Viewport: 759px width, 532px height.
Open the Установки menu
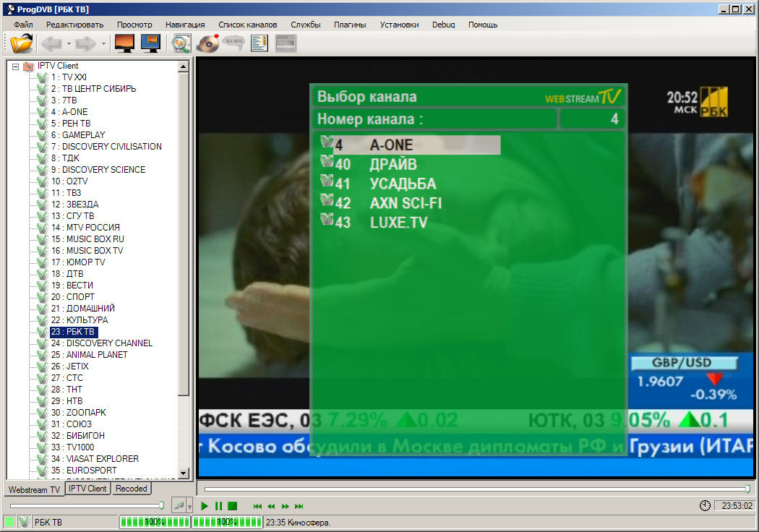[399, 25]
